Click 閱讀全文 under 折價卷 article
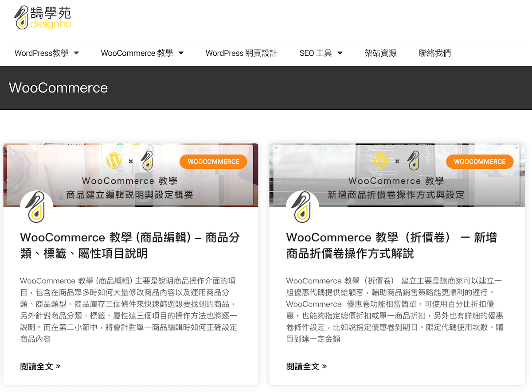Viewport: 532px width, 392px height. click(x=306, y=366)
